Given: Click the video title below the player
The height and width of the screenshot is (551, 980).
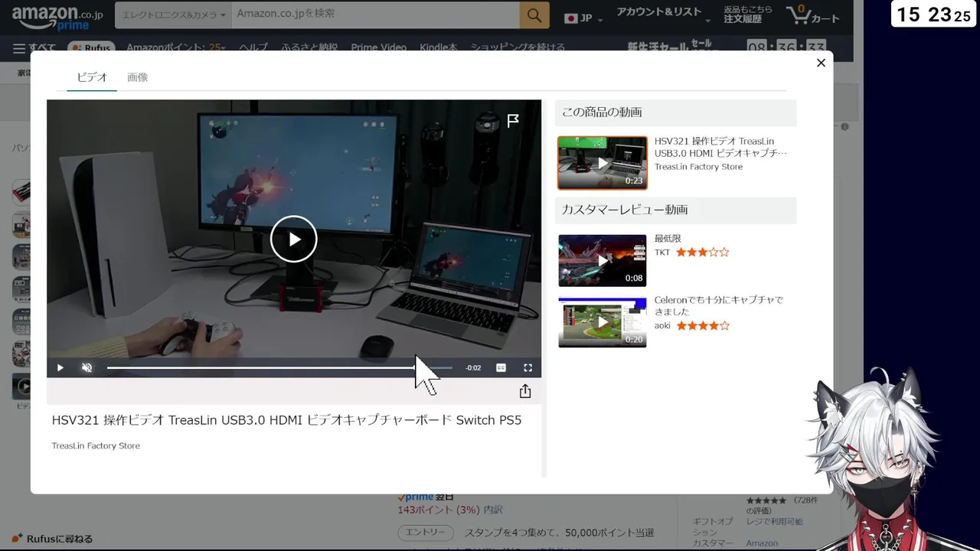Looking at the screenshot, I should pyautogui.click(x=286, y=420).
